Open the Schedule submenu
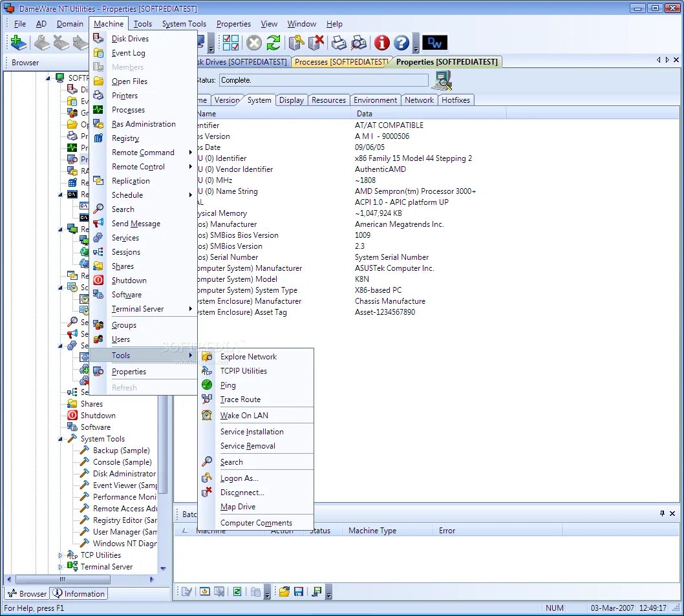Image resolution: width=684 pixels, height=616 pixels. click(143, 195)
